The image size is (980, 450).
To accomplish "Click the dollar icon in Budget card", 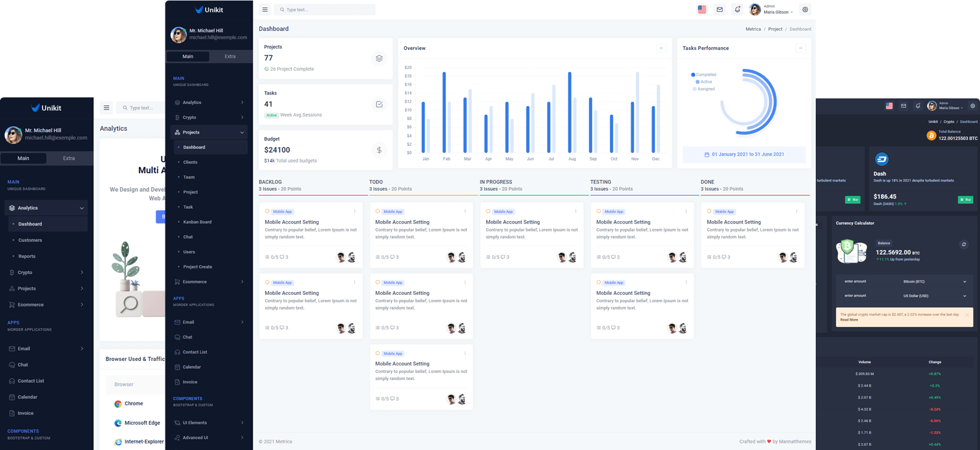I will point(379,150).
